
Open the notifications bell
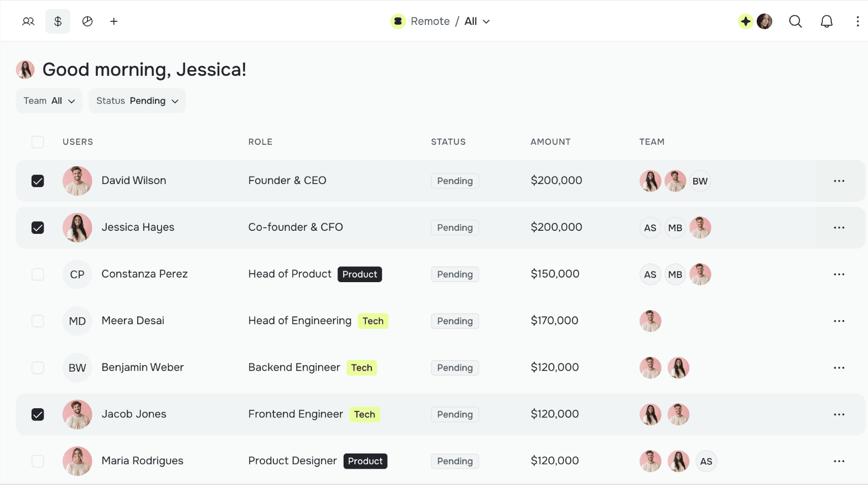pyautogui.click(x=827, y=21)
